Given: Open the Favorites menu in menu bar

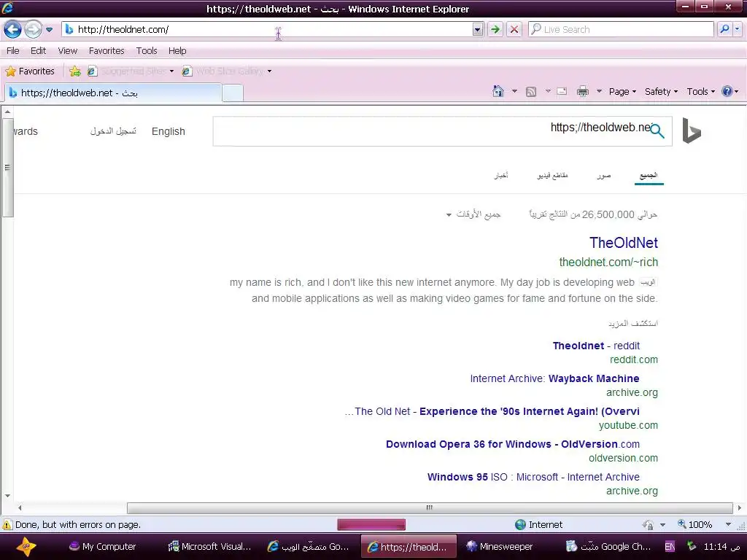Looking at the screenshot, I should [107, 51].
